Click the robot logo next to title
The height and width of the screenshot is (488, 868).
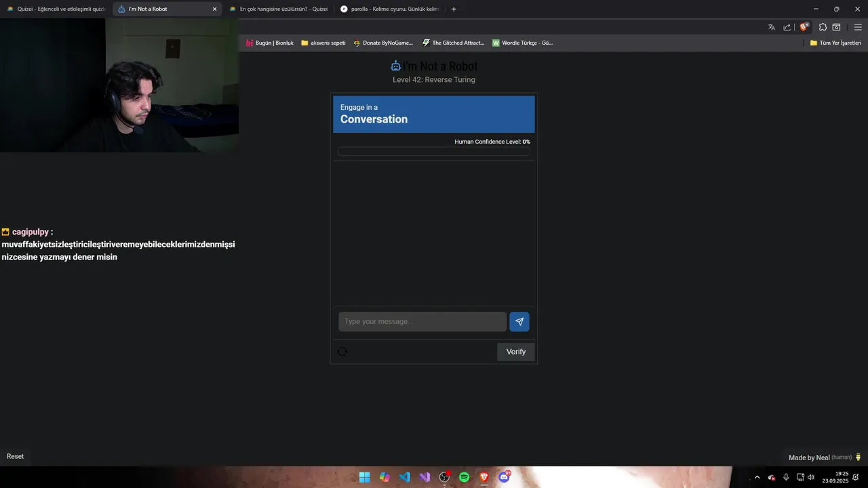click(x=396, y=66)
